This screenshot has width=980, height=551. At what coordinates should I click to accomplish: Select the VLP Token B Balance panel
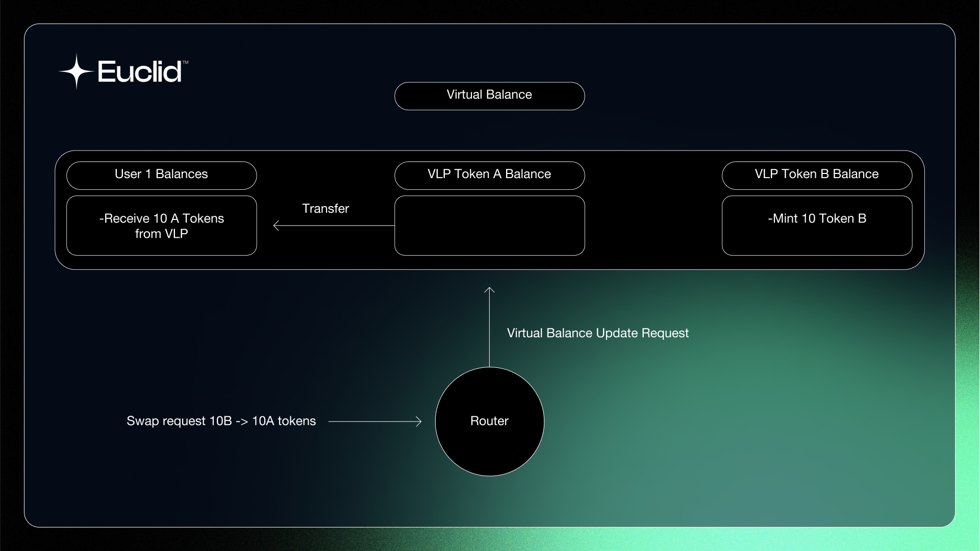click(x=816, y=174)
